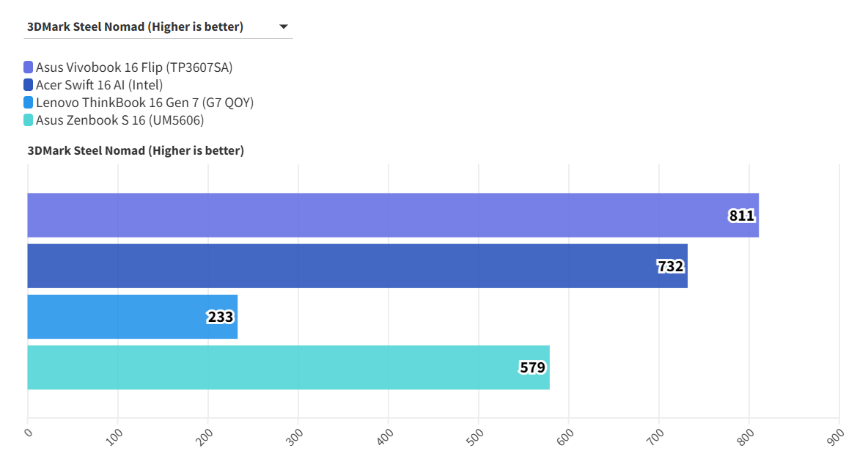868x459 pixels.
Task: Open the 3DMark Steel Nomad benchmark dropdown
Action: pos(136,27)
